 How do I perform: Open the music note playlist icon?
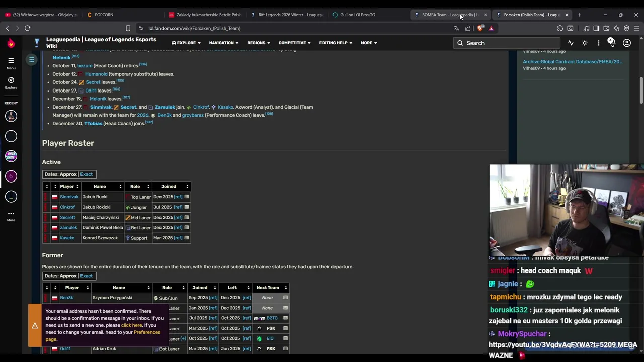tap(586, 28)
